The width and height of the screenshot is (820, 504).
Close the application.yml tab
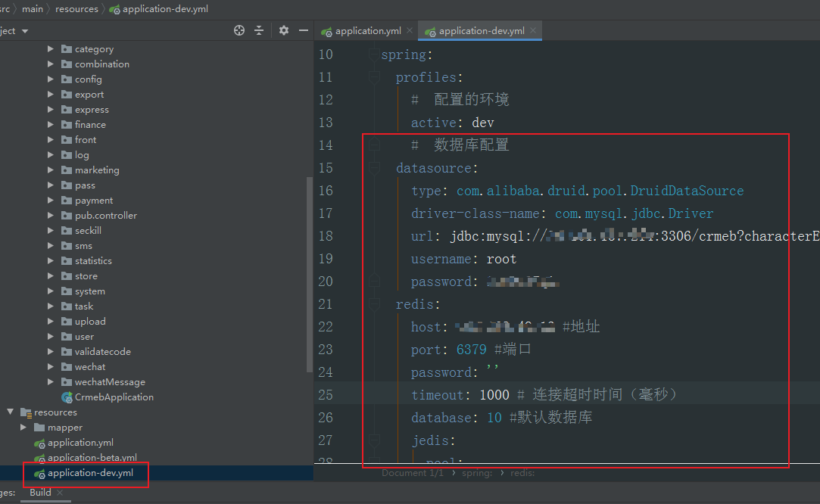point(410,30)
